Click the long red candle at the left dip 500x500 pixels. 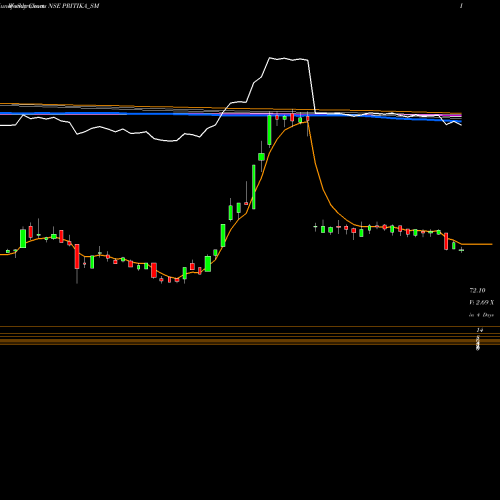(77, 256)
